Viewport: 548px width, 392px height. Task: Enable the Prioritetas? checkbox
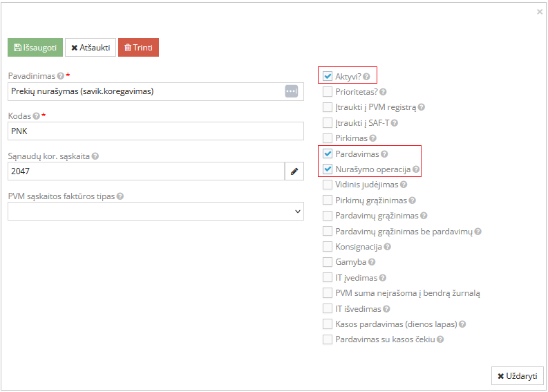pos(328,91)
